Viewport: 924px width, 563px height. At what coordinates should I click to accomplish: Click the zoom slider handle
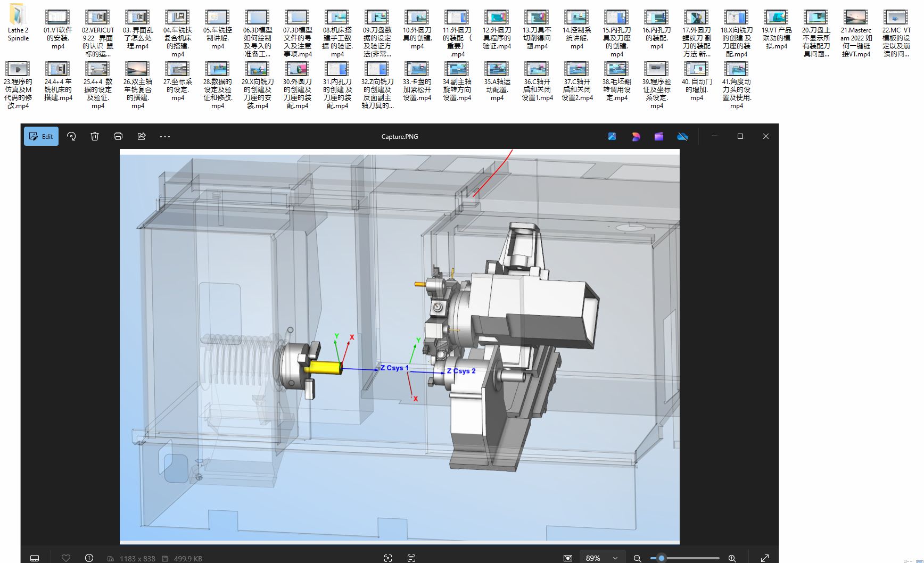click(x=661, y=558)
